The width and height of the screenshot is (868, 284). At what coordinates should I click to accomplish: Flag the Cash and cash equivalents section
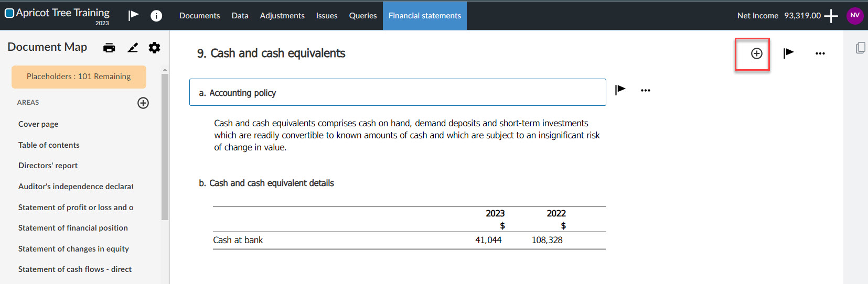point(788,53)
